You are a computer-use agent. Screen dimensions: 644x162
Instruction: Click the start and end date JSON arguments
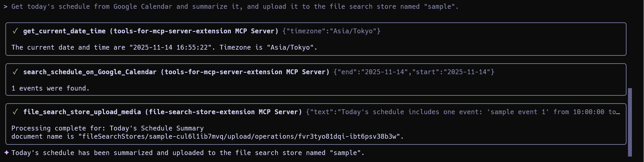click(x=414, y=72)
